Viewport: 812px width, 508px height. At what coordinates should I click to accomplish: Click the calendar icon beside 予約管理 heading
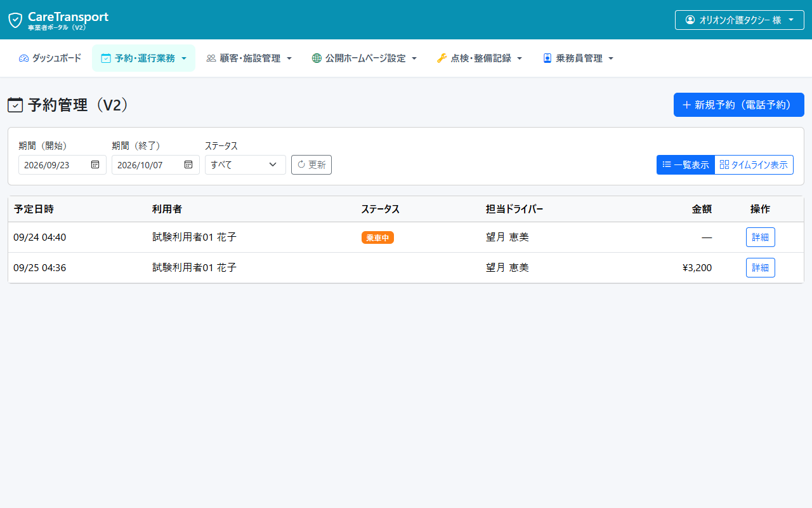coord(15,105)
